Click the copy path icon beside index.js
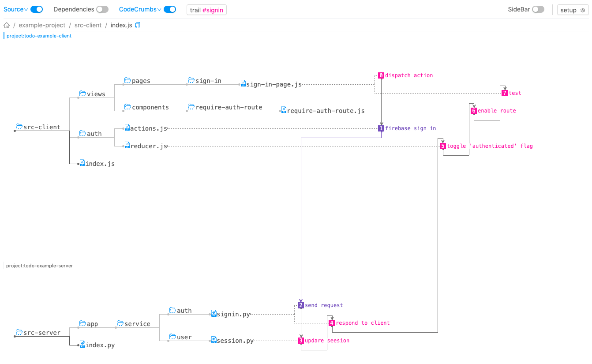Screen dimensions: 592x364 pos(138,25)
